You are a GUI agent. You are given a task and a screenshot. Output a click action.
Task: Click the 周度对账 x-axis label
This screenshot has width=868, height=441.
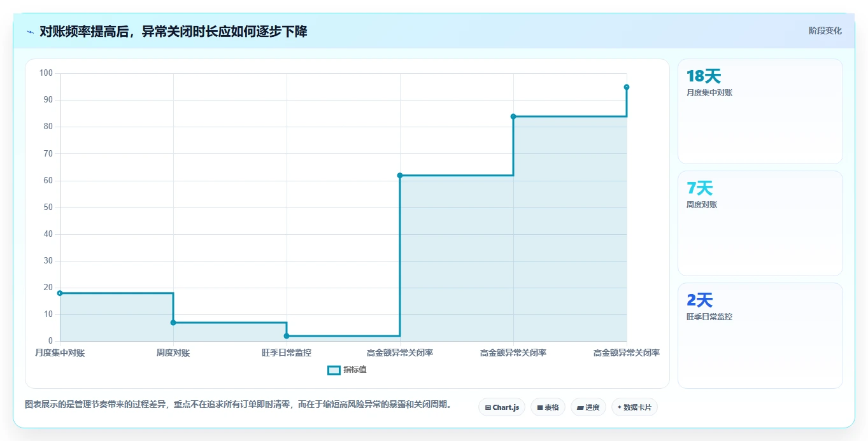click(x=173, y=353)
